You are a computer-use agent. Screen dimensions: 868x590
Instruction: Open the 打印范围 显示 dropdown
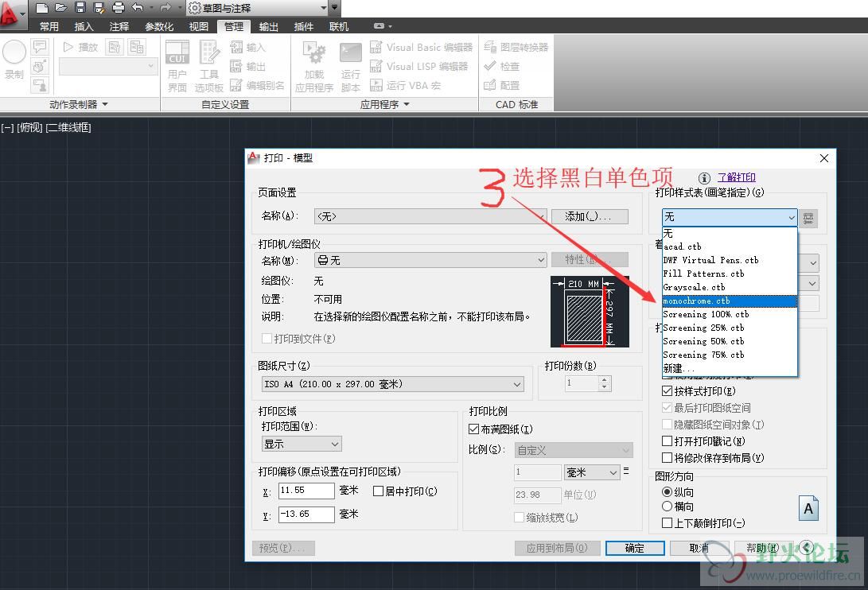[x=302, y=444]
